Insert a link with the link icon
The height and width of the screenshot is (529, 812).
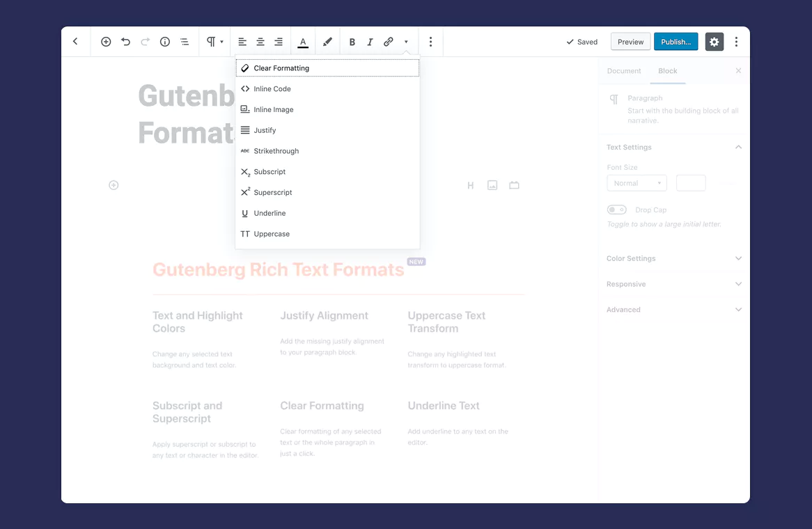tap(388, 42)
